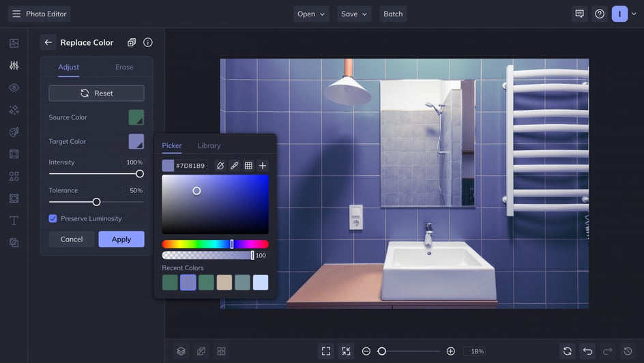Set color to transparent (no color) icon
The width and height of the screenshot is (644, 363).
pyautogui.click(x=220, y=166)
